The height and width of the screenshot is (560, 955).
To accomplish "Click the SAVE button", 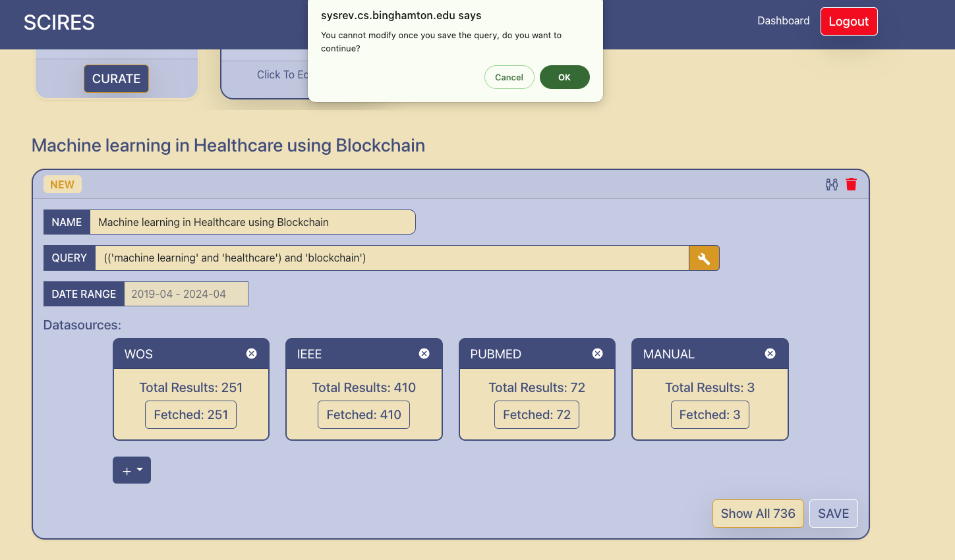I will tap(834, 514).
